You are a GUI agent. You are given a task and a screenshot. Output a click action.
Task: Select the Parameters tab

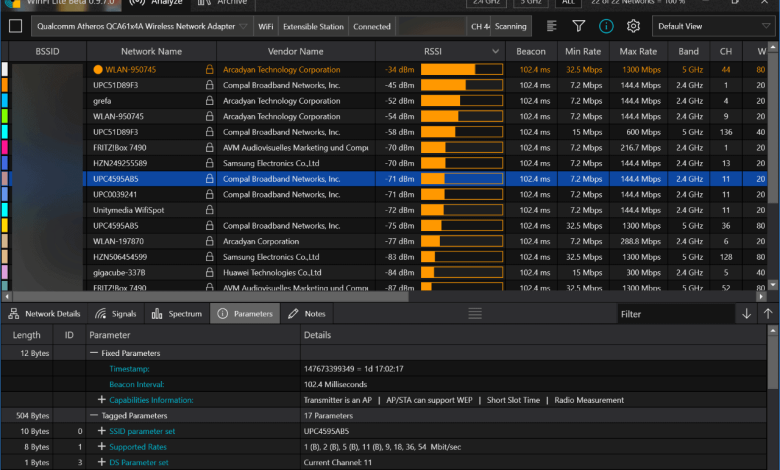[x=245, y=314]
